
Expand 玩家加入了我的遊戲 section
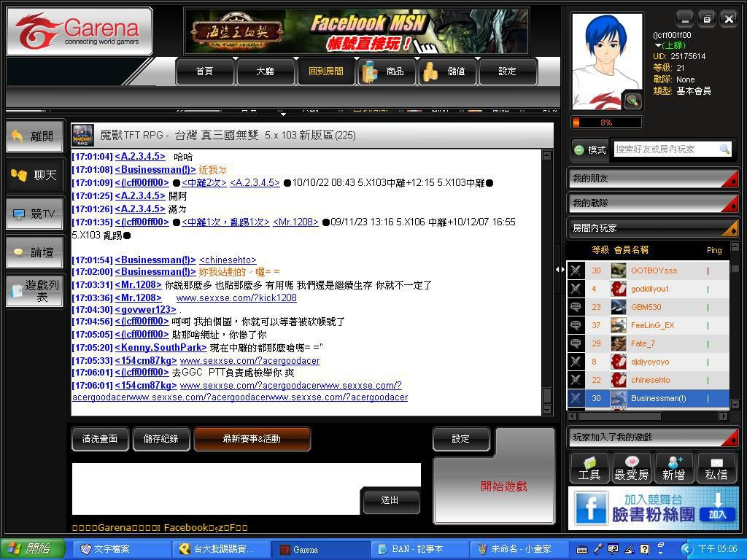click(654, 437)
